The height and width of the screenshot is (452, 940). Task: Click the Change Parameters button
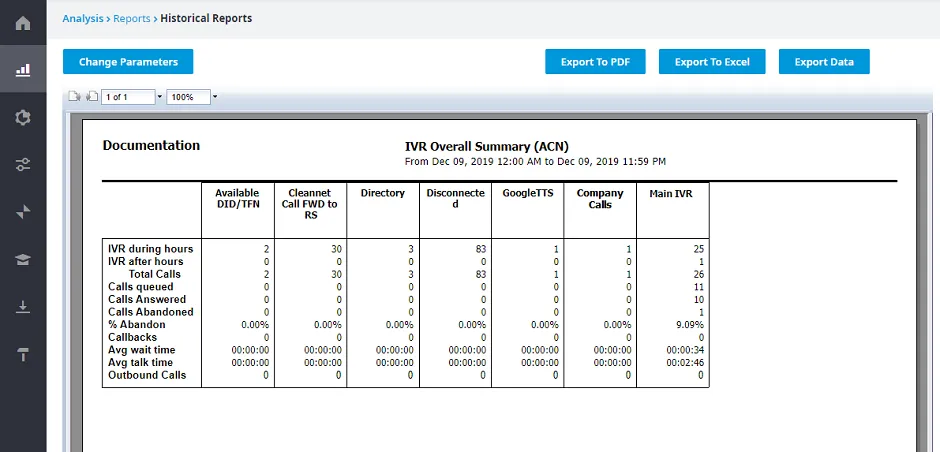(x=128, y=62)
